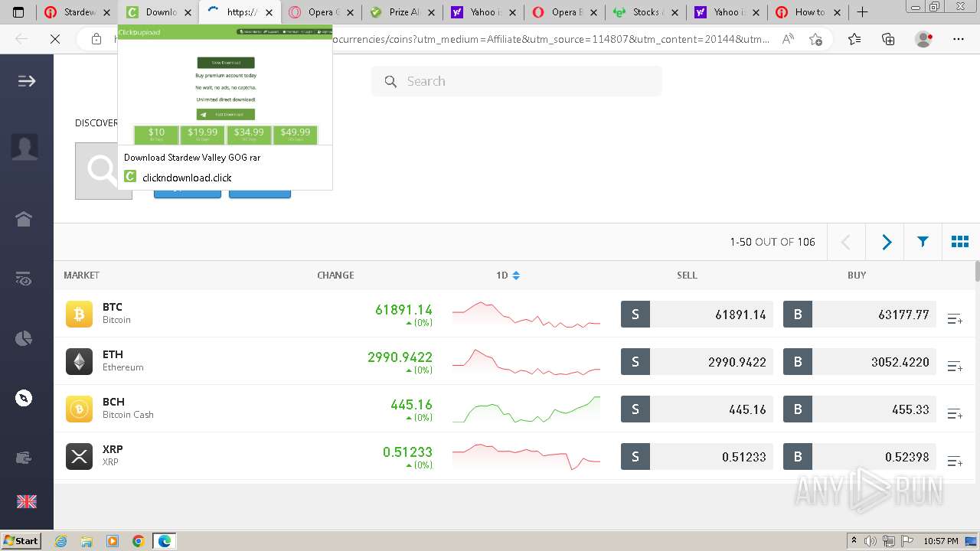Screen dimensions: 980x551
Task: Open the Portfolio pie chart icon
Action: (x=24, y=338)
